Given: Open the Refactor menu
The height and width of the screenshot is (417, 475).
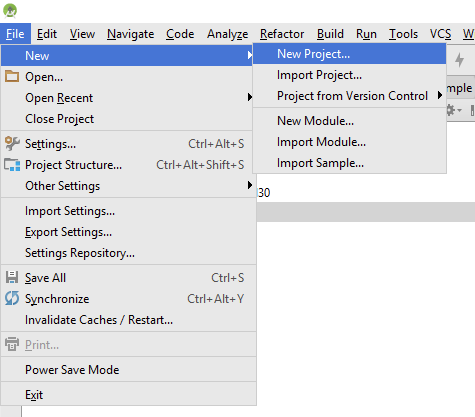Looking at the screenshot, I should pos(282,34).
